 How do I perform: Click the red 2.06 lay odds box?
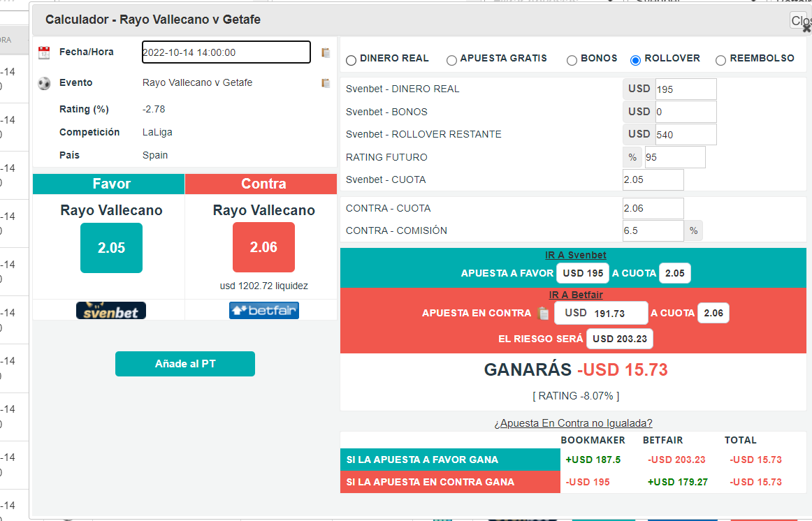pos(263,248)
